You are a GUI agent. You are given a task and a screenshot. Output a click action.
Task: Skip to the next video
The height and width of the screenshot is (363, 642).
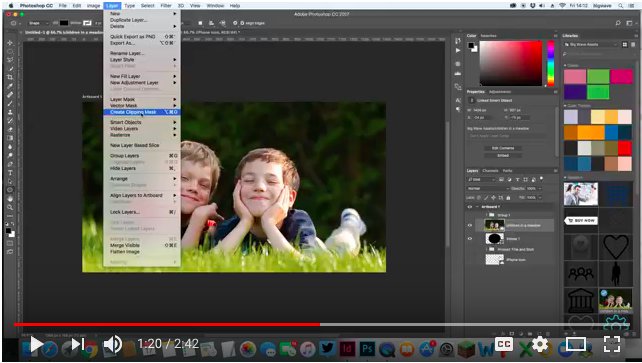[78, 344]
